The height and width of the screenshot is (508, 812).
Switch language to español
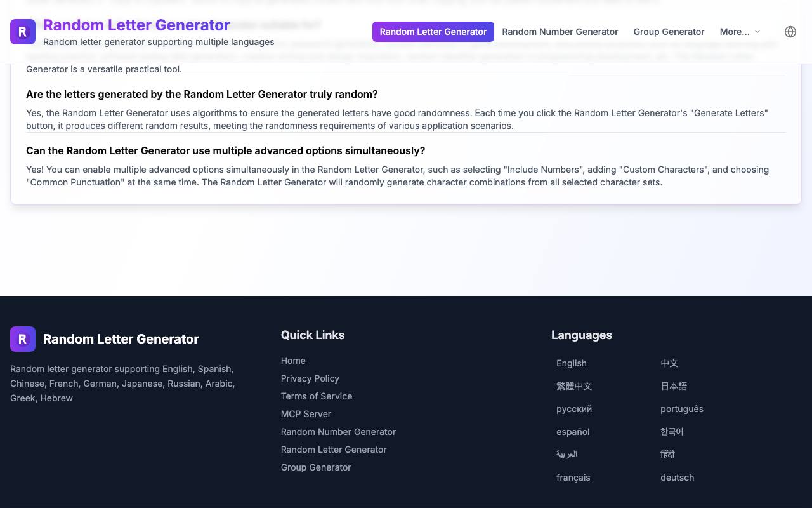573,432
